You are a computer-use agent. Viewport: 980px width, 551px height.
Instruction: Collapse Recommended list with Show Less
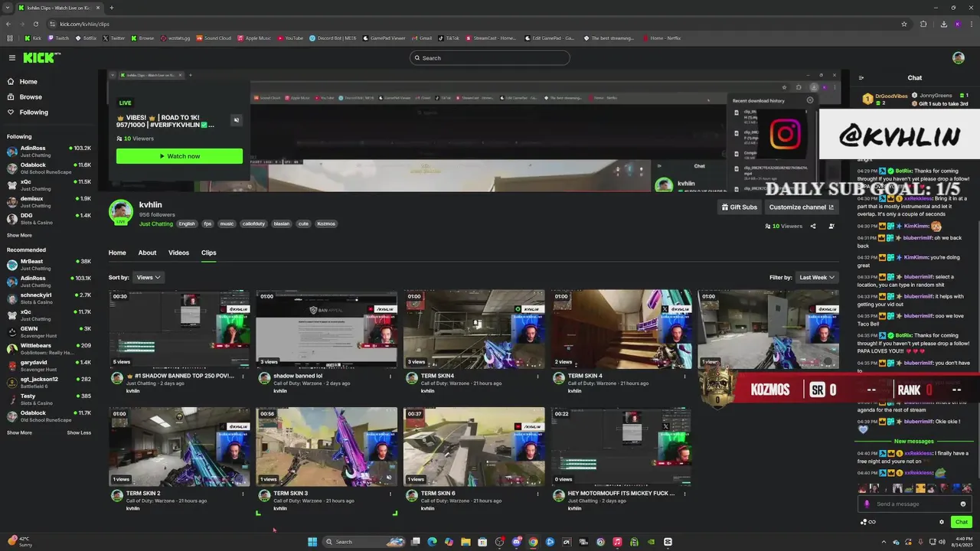79,433
